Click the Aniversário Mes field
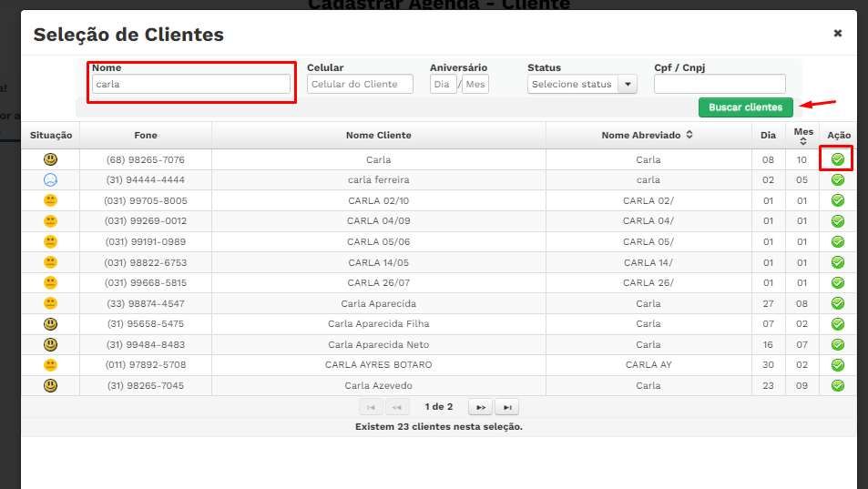Screen dimensions: 868x489 475,84
